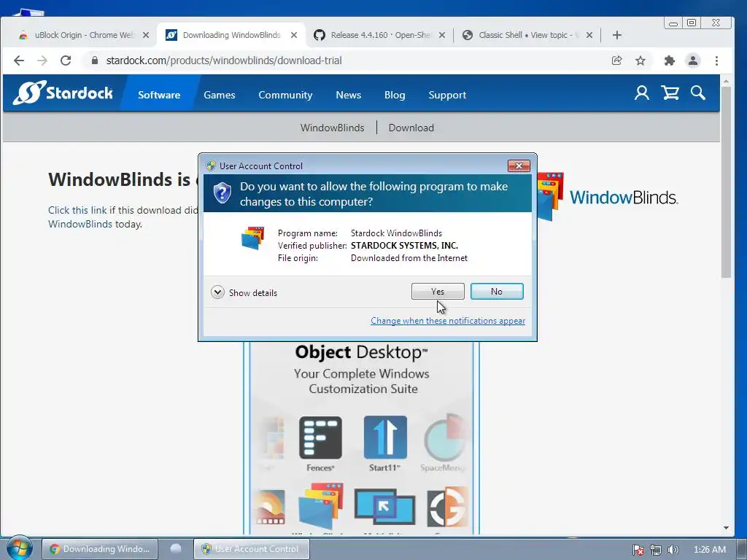The height and width of the screenshot is (560, 747).
Task: Click the Stardock logo
Action: (x=63, y=93)
